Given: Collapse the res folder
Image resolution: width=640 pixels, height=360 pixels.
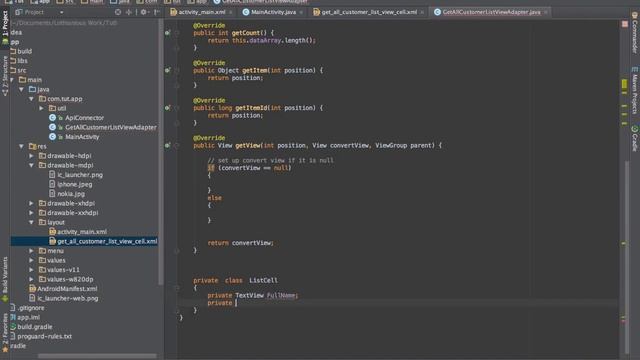Looking at the screenshot, I should point(22,146).
